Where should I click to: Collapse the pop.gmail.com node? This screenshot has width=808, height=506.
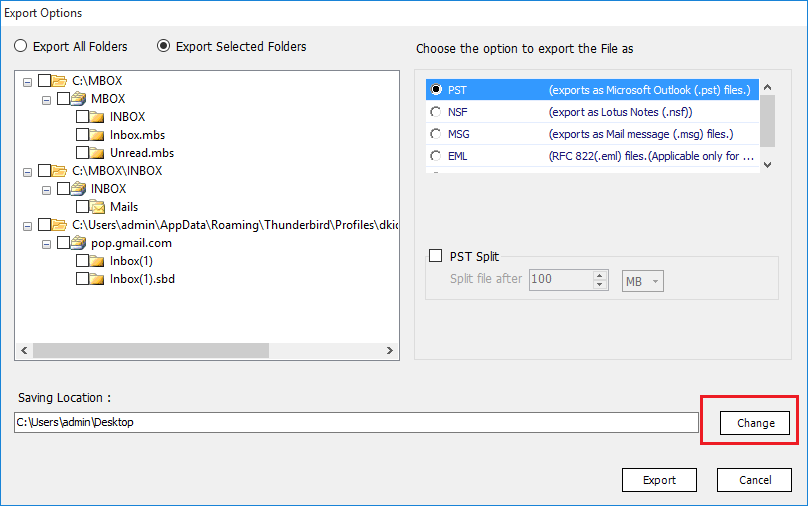coord(46,244)
